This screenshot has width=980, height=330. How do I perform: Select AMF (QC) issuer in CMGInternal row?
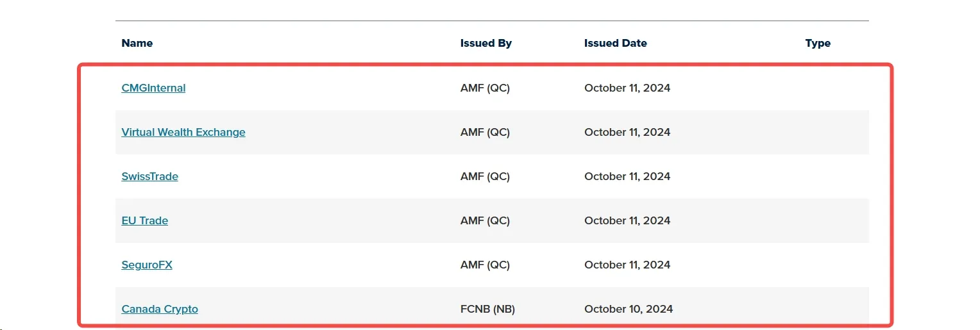coord(485,88)
